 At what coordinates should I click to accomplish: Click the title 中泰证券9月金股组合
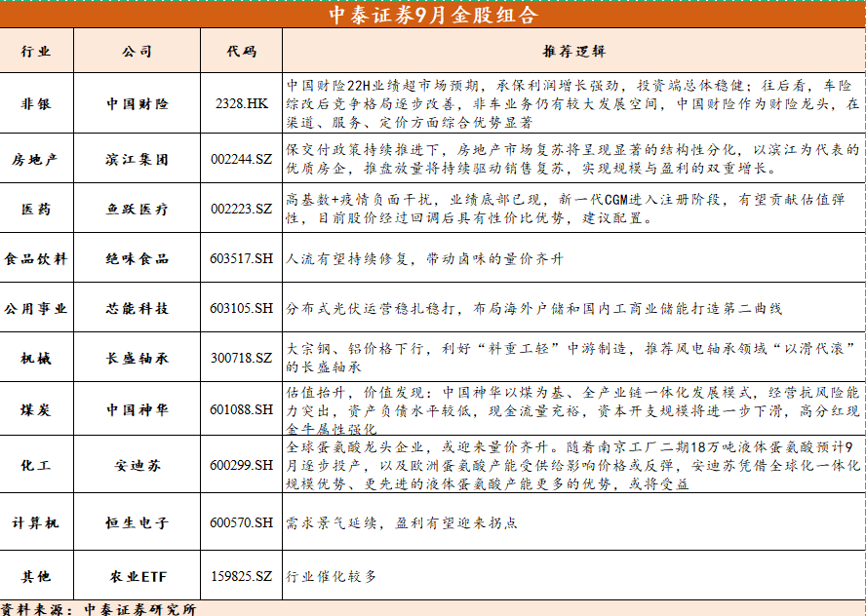tap(433, 15)
